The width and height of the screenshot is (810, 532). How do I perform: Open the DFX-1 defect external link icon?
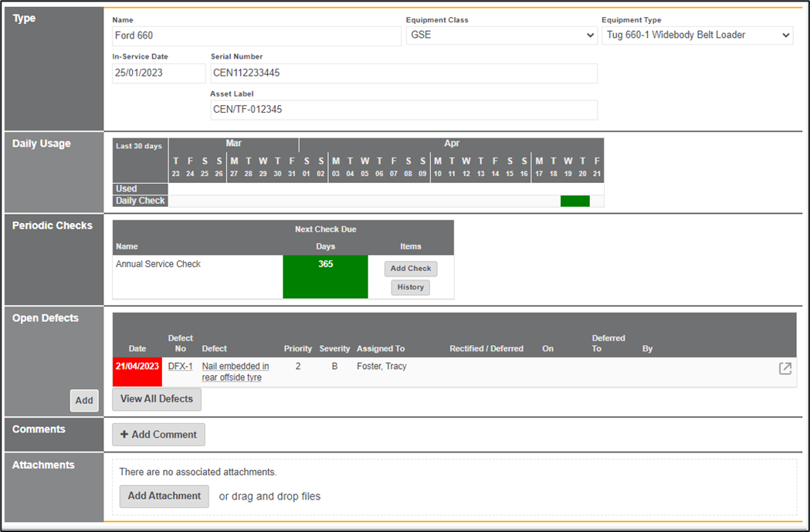(785, 368)
